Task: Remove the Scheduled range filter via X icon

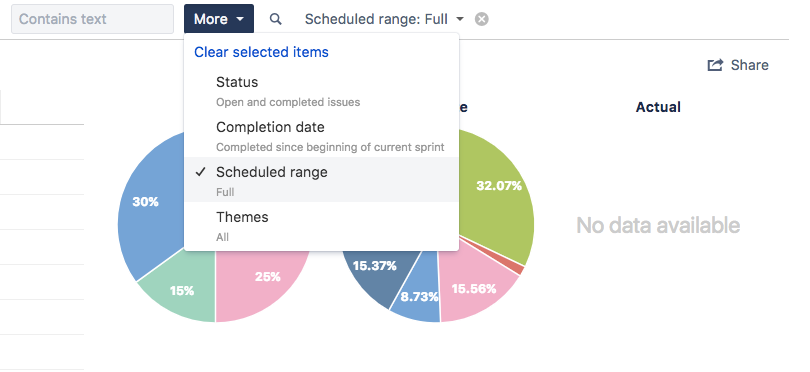Action: [481, 19]
